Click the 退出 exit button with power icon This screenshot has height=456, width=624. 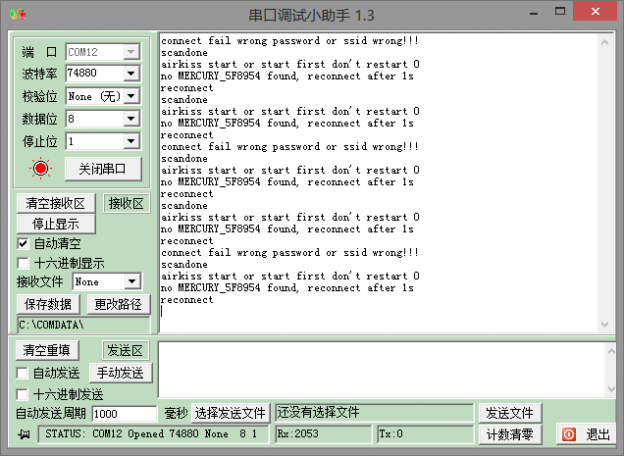tap(585, 434)
